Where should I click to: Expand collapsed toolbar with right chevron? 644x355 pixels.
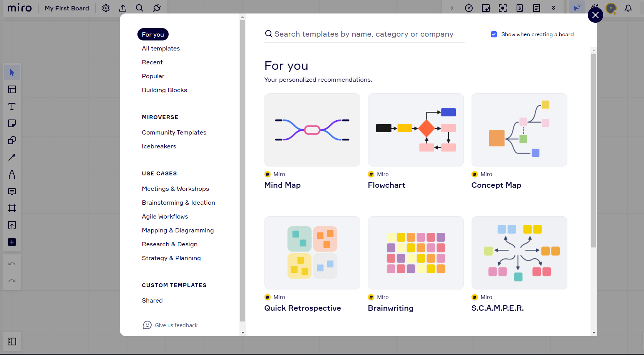click(452, 8)
